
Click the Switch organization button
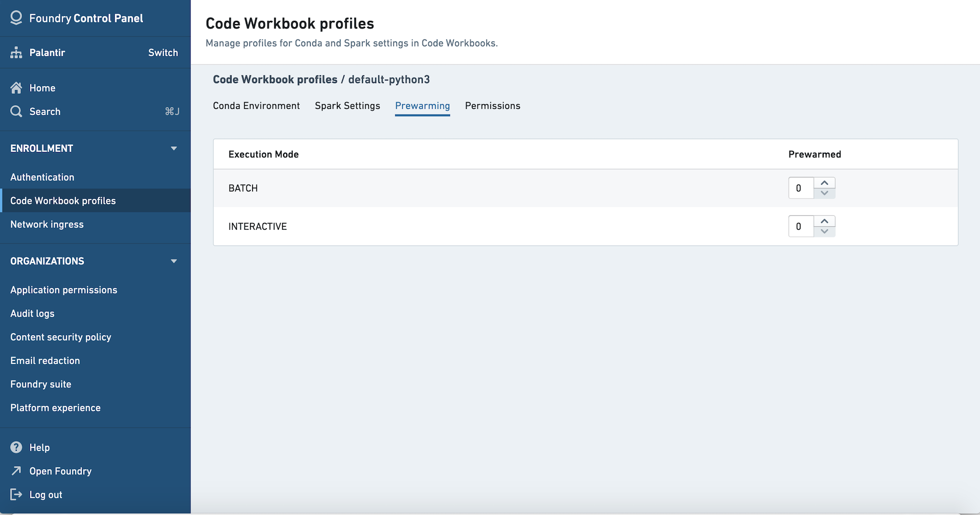click(x=163, y=53)
